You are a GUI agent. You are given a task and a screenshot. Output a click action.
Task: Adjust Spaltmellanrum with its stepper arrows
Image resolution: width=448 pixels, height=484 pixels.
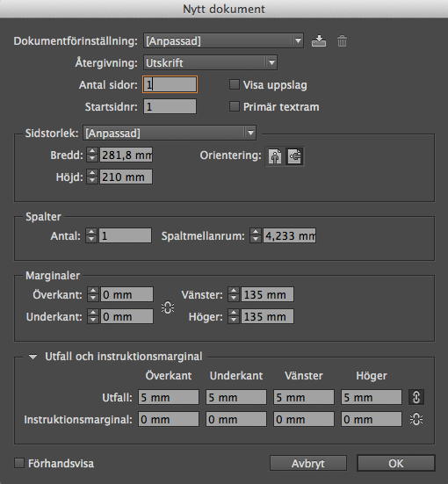click(x=256, y=235)
